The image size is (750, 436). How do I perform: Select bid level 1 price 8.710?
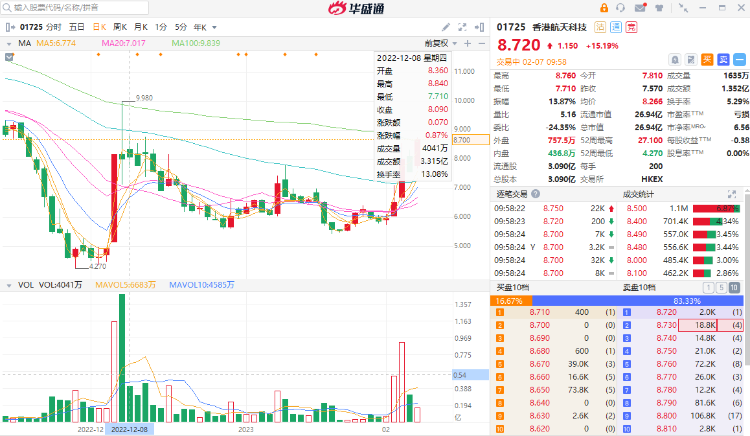(x=540, y=312)
